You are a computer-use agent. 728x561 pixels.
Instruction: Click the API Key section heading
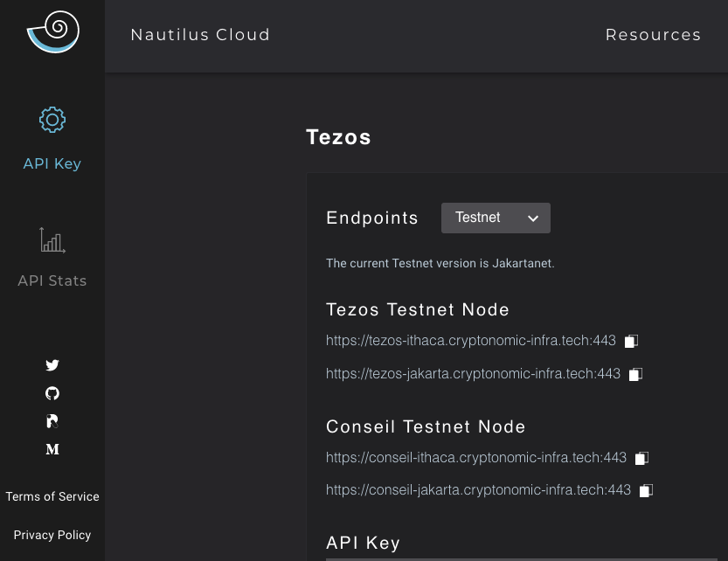pyautogui.click(x=363, y=543)
